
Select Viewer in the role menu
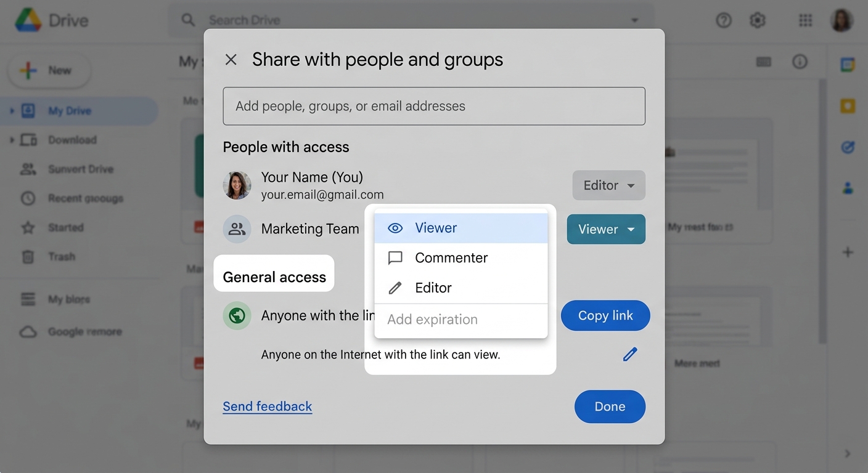point(461,228)
